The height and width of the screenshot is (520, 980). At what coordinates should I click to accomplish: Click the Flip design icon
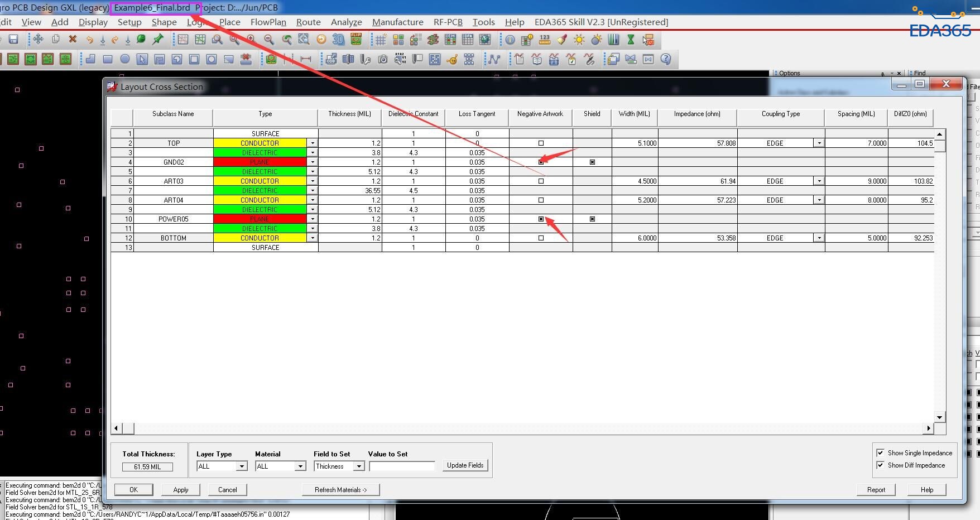tap(356, 39)
